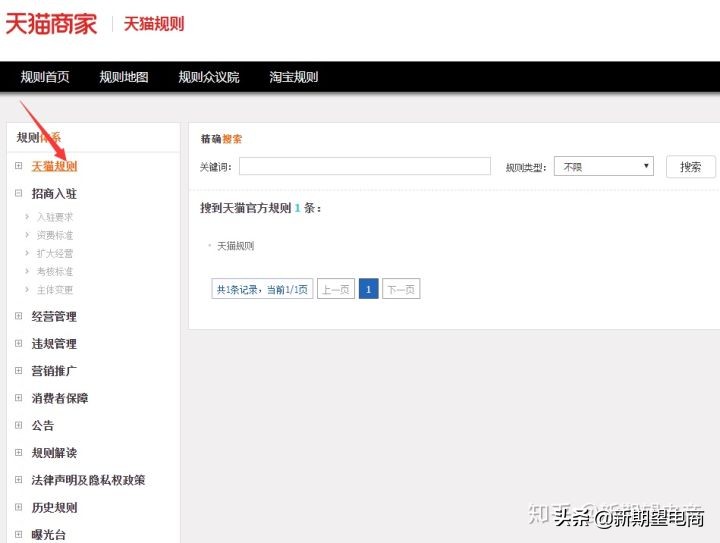Select page 1 in pagination
Image resolution: width=720 pixels, height=543 pixels.
[x=368, y=289]
